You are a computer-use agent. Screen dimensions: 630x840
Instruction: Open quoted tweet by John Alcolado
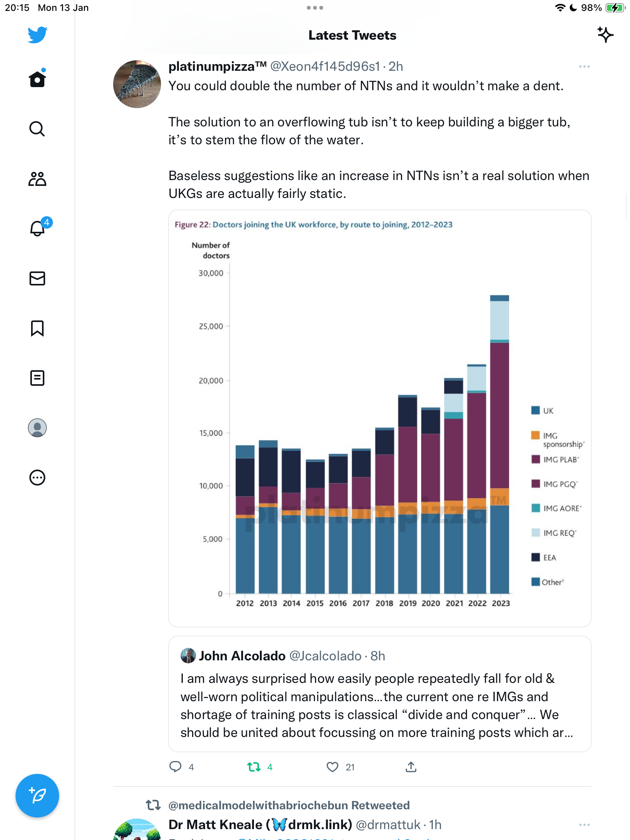(380, 694)
